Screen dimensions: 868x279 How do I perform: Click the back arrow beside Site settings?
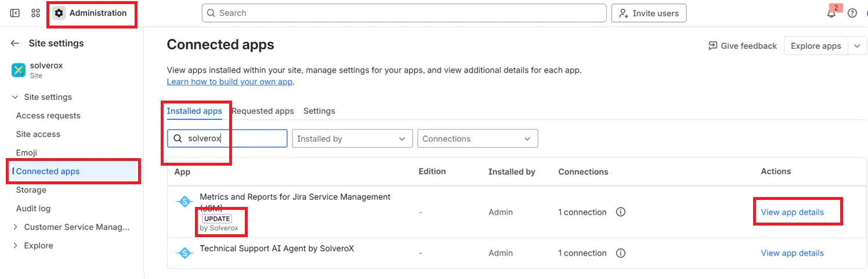click(15, 43)
